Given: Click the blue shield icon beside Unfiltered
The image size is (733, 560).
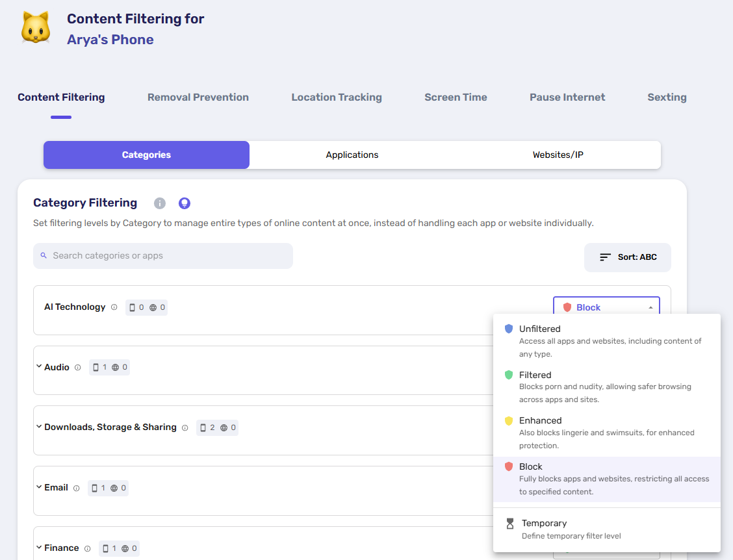Looking at the screenshot, I should pos(509,329).
